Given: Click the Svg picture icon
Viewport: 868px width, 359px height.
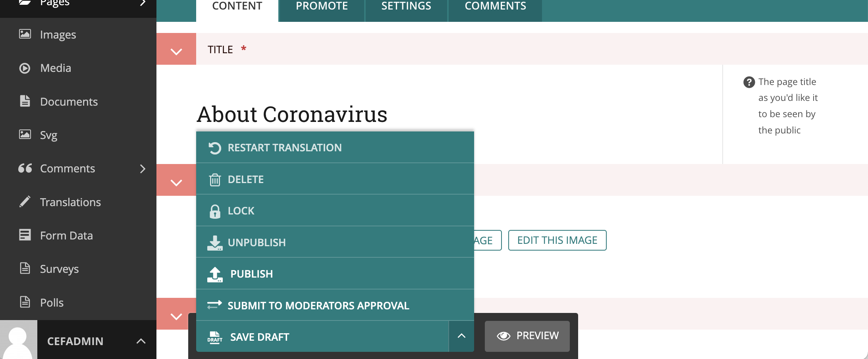Looking at the screenshot, I should (x=25, y=135).
